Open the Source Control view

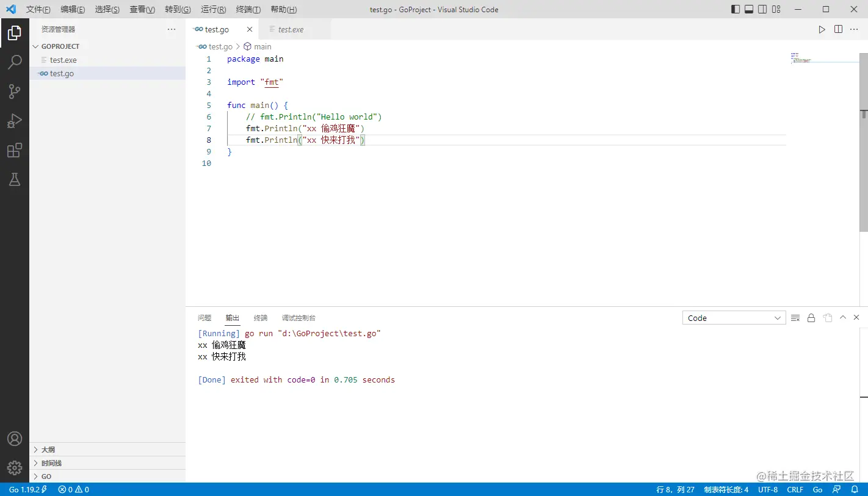(15, 92)
